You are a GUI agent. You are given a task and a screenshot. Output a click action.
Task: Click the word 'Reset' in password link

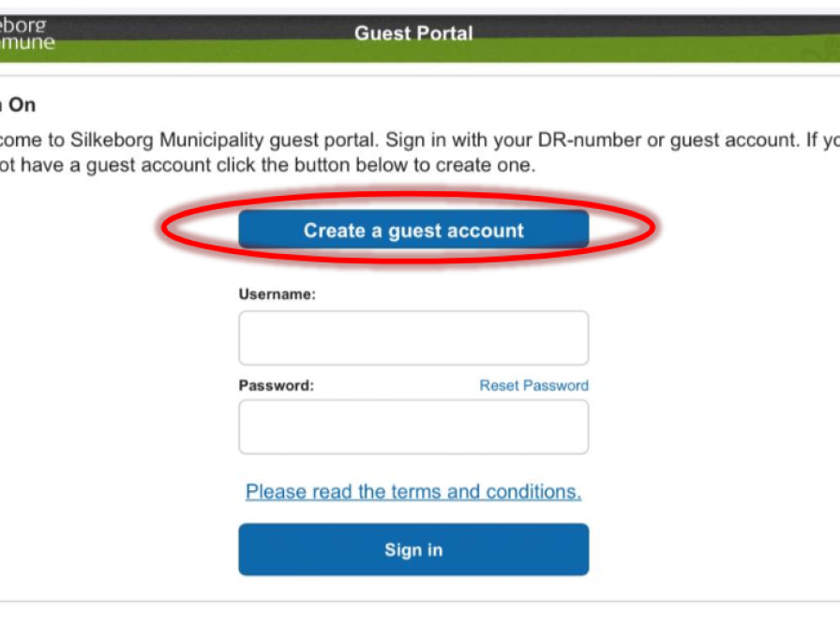point(500,385)
